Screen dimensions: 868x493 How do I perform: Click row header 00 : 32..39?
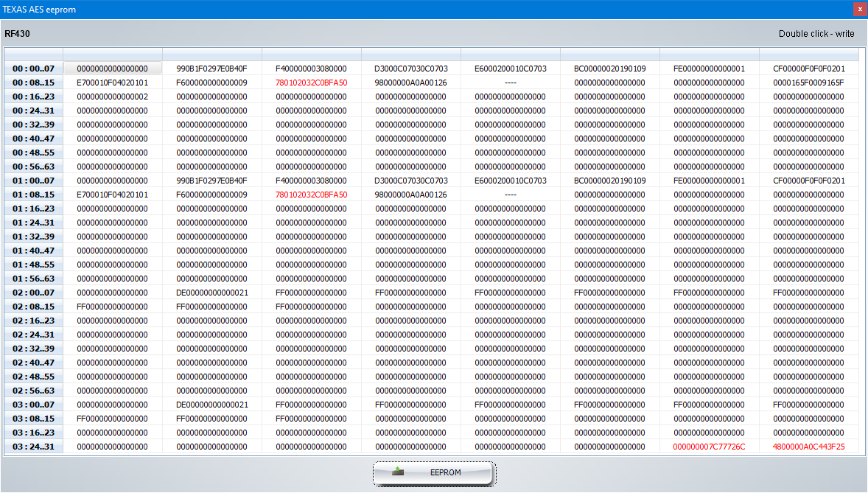tap(34, 125)
